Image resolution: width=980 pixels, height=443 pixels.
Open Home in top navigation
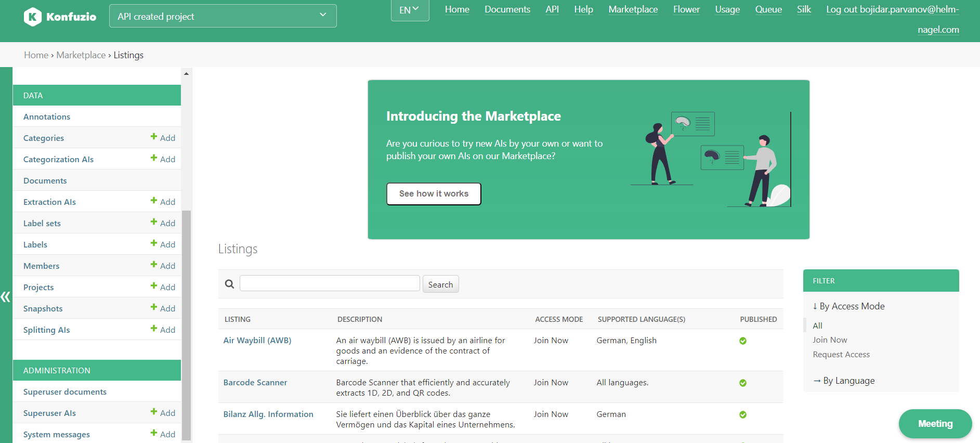pyautogui.click(x=457, y=9)
